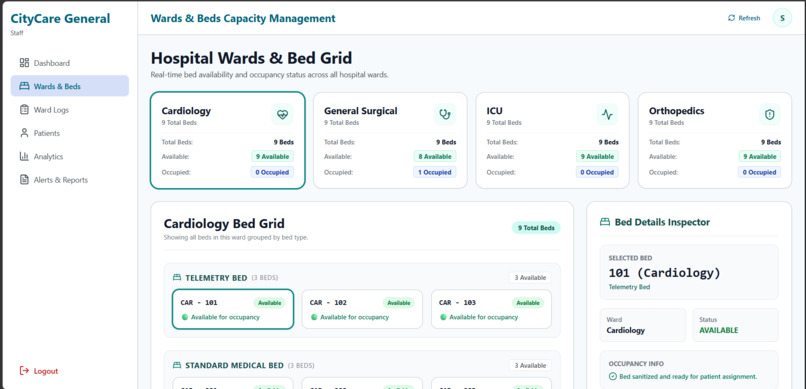Click green status dot on CAR - 101
Image resolution: width=806 pixels, height=389 pixels.
[x=185, y=317]
